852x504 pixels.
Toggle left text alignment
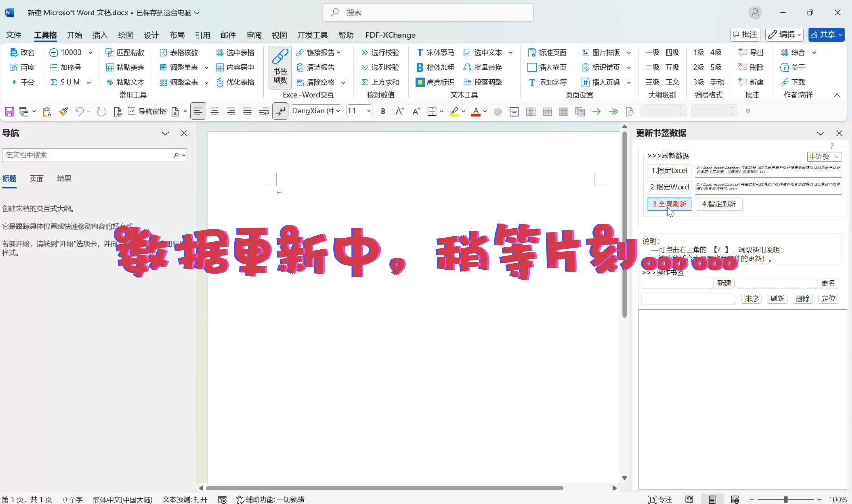coord(198,112)
